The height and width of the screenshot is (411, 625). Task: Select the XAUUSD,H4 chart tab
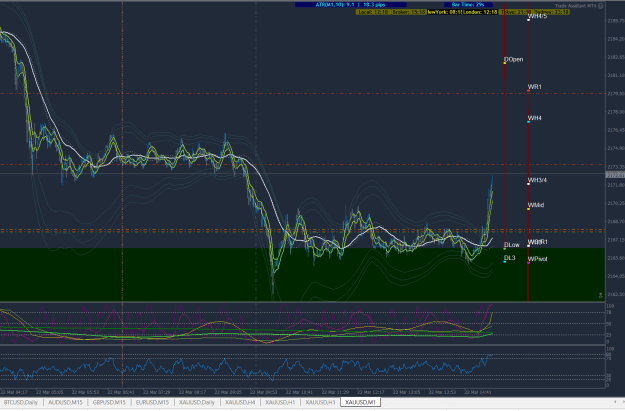click(240, 403)
